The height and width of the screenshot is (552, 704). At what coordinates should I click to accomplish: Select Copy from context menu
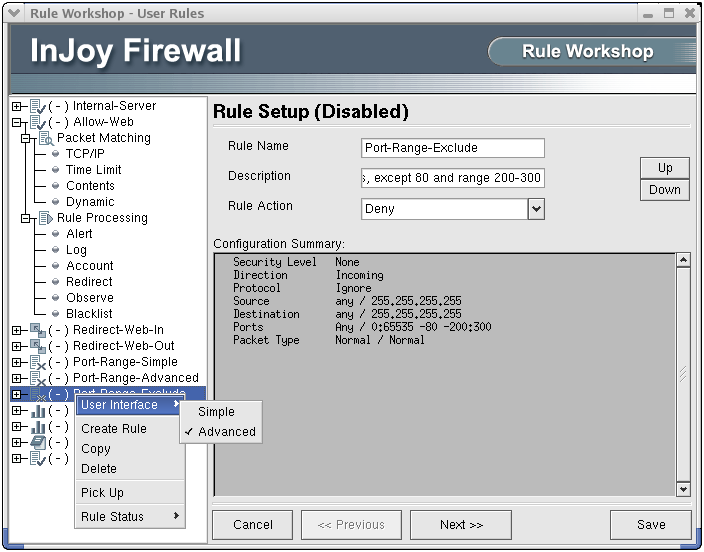129,449
